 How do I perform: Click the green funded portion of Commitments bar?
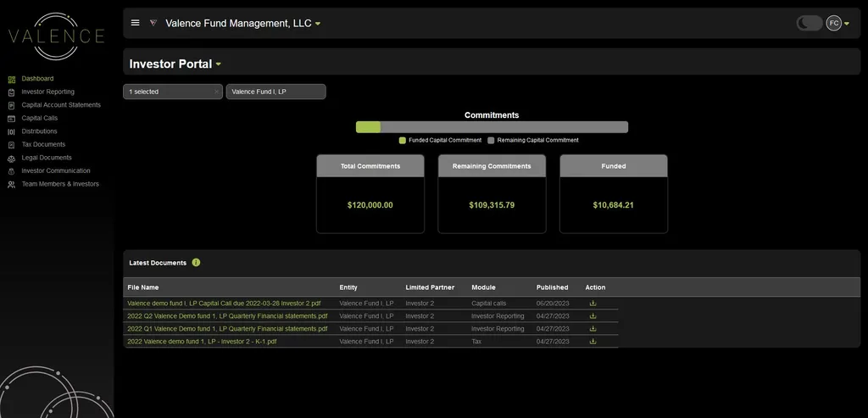point(368,127)
